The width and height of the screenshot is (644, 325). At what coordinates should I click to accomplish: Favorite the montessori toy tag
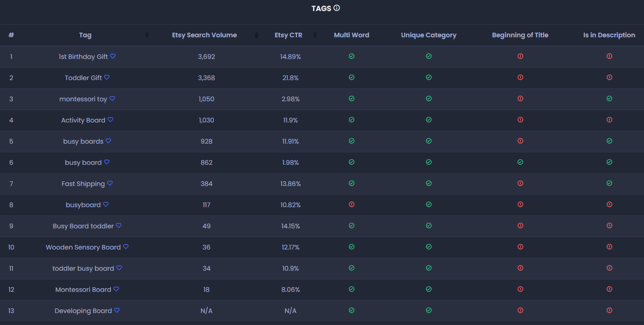(112, 99)
